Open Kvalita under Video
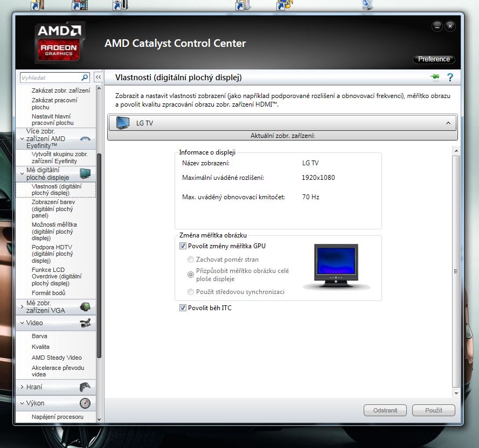Screen dimensions: 479x448 [40, 347]
